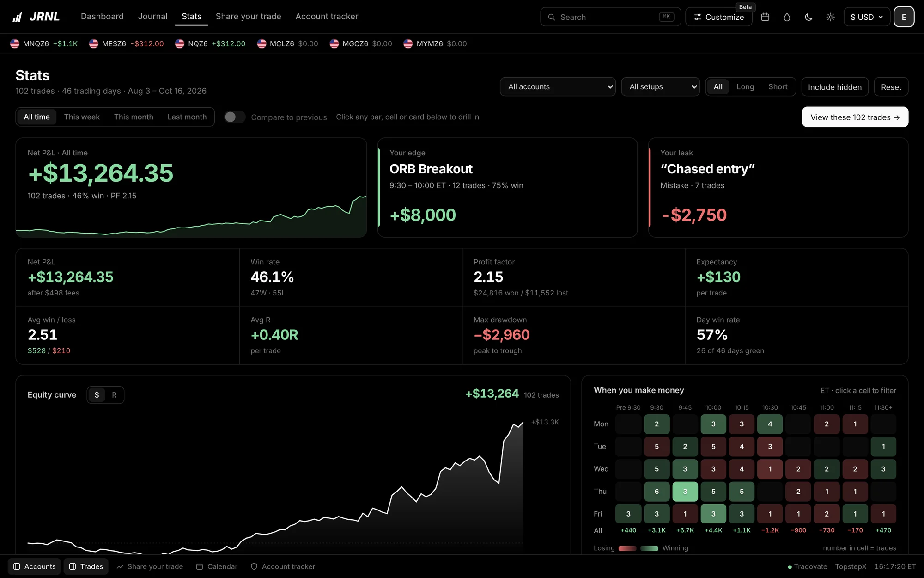Open the USD currency dropdown
Screen dimensions: 924x578
[867, 17]
